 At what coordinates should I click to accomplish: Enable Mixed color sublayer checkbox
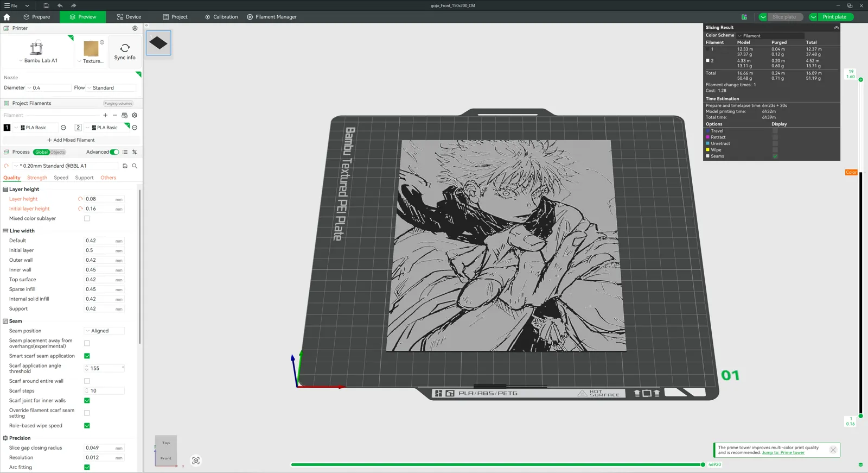(x=87, y=218)
